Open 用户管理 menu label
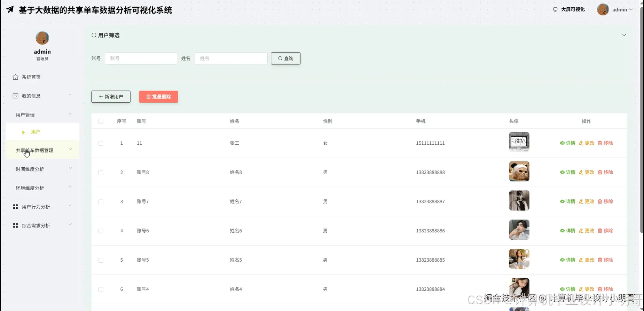 (25, 114)
